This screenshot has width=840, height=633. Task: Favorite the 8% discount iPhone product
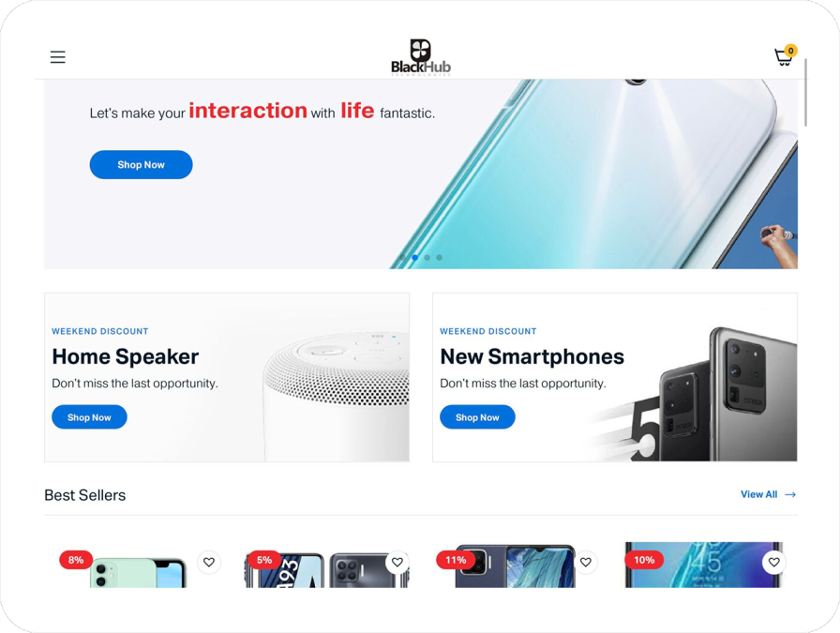pos(209,563)
